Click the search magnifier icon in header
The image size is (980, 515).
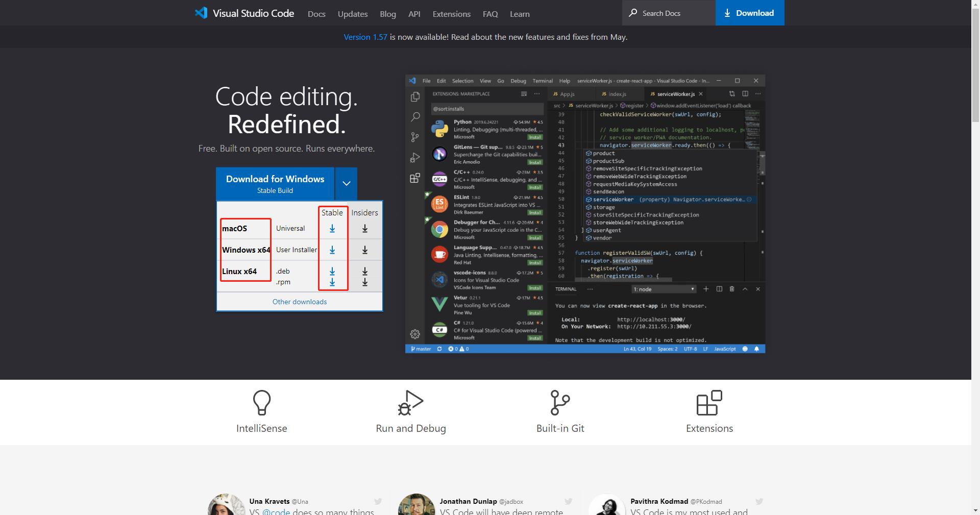(x=633, y=13)
